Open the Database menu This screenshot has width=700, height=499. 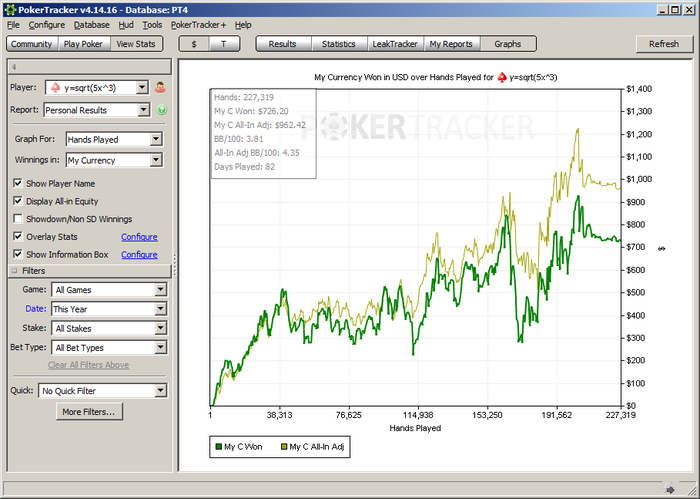[92, 25]
